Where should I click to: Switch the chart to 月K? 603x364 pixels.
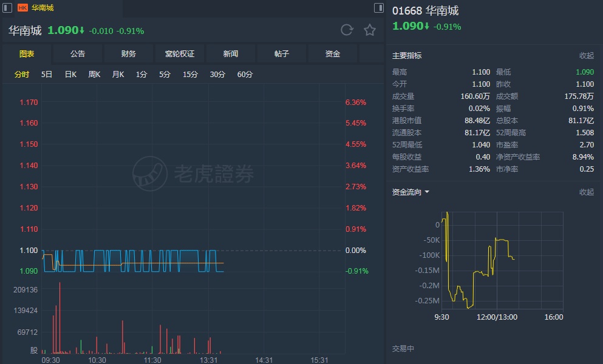click(118, 74)
